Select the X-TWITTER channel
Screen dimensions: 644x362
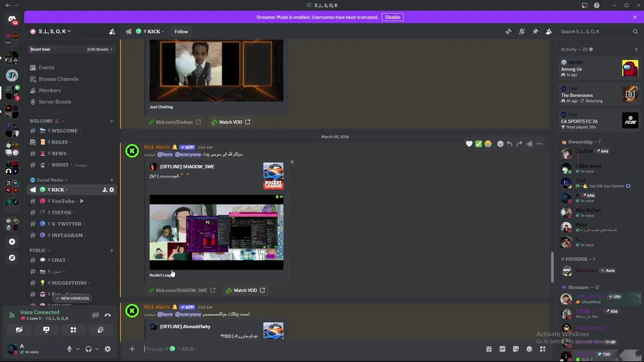point(71,224)
